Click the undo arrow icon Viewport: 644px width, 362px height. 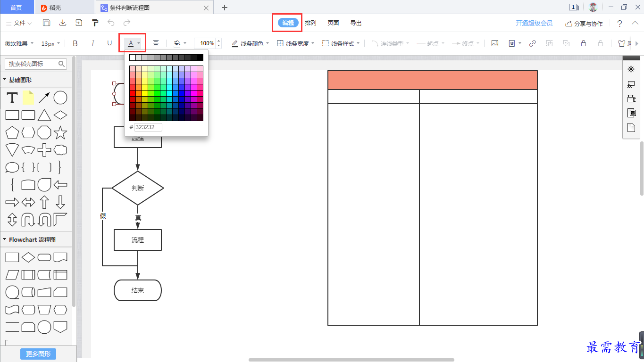111,23
